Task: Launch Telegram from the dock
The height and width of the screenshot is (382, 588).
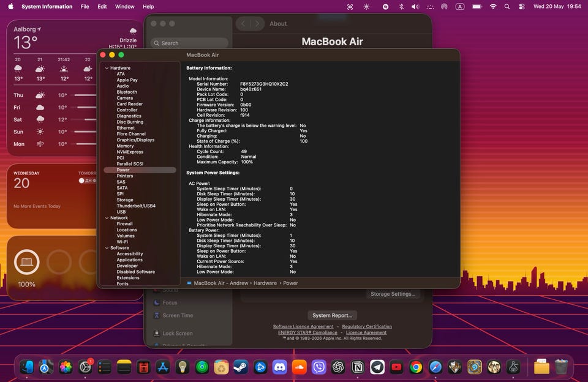Action: click(377, 367)
